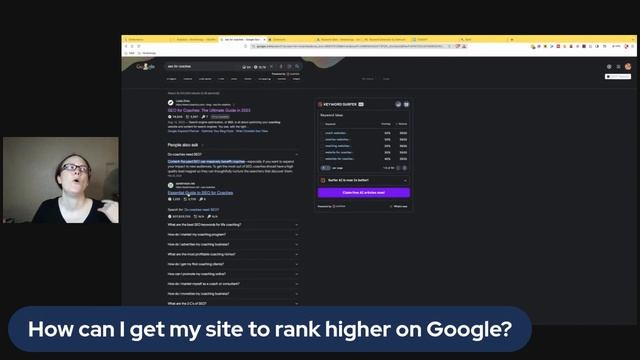Open the All filters menu
The width and height of the screenshot is (640, 360).
pyautogui.click(x=368, y=79)
